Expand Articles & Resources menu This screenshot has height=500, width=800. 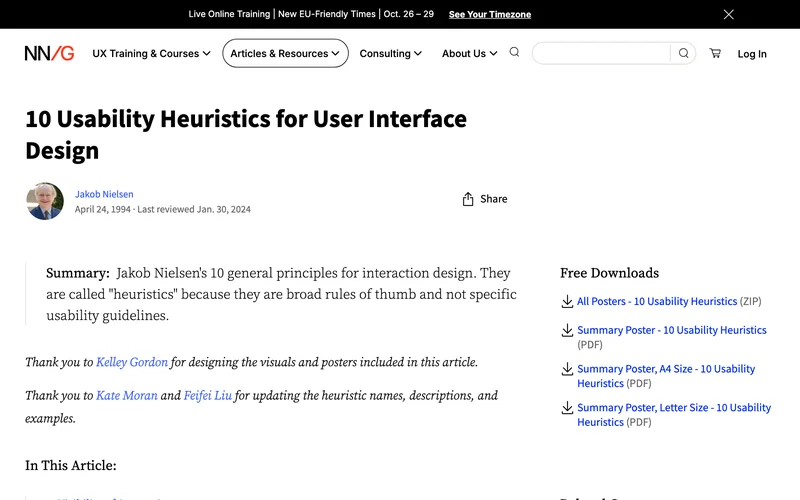(x=285, y=53)
